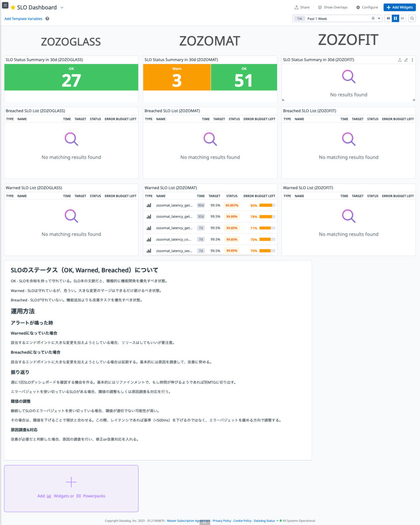Click the ZOZOMAT section heading

[x=210, y=41]
